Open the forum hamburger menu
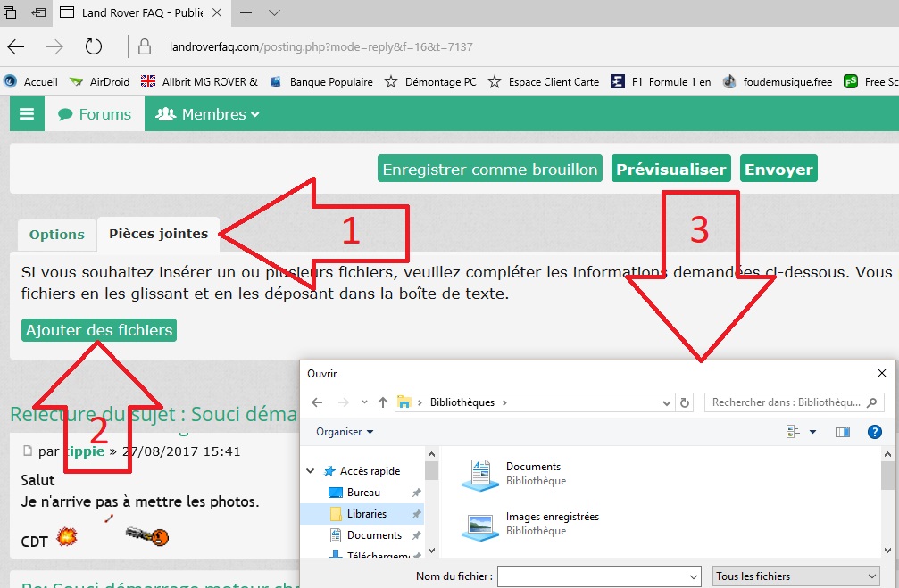The width and height of the screenshot is (899, 588). (x=27, y=114)
